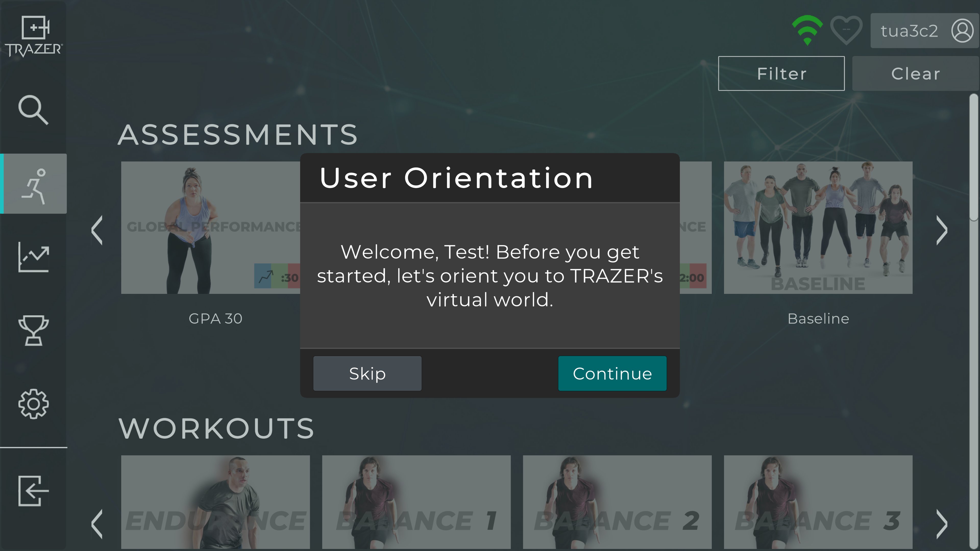Skip the User Orientation
Screen dimensions: 980x551
367,373
